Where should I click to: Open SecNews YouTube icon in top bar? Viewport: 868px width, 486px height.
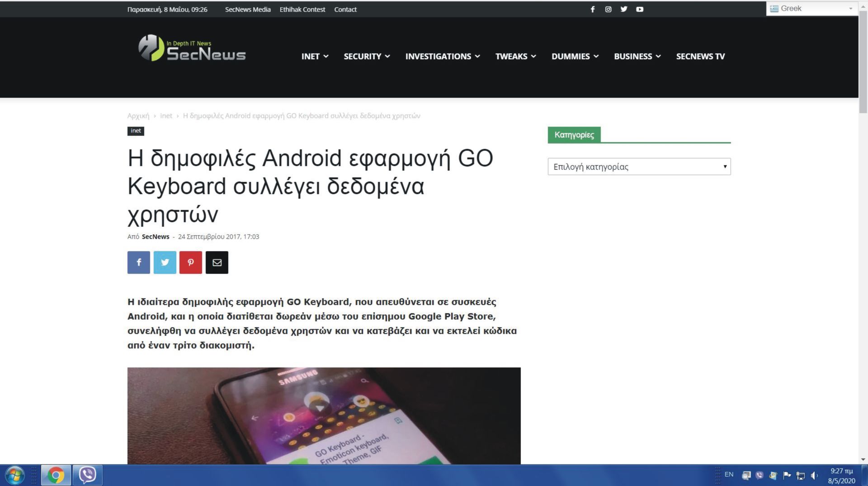click(x=640, y=9)
